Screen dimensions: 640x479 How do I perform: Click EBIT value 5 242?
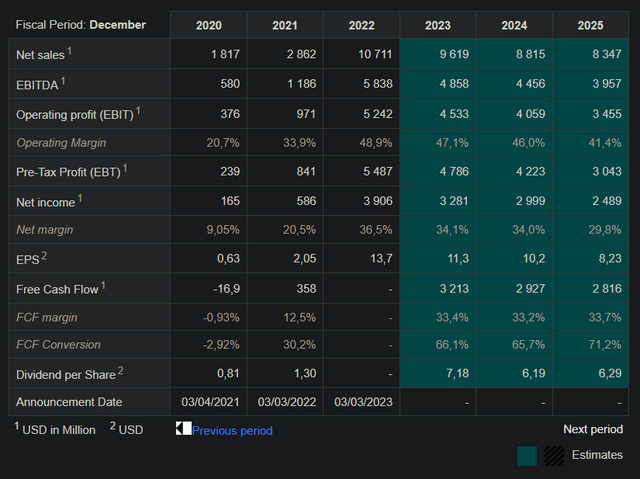point(378,113)
